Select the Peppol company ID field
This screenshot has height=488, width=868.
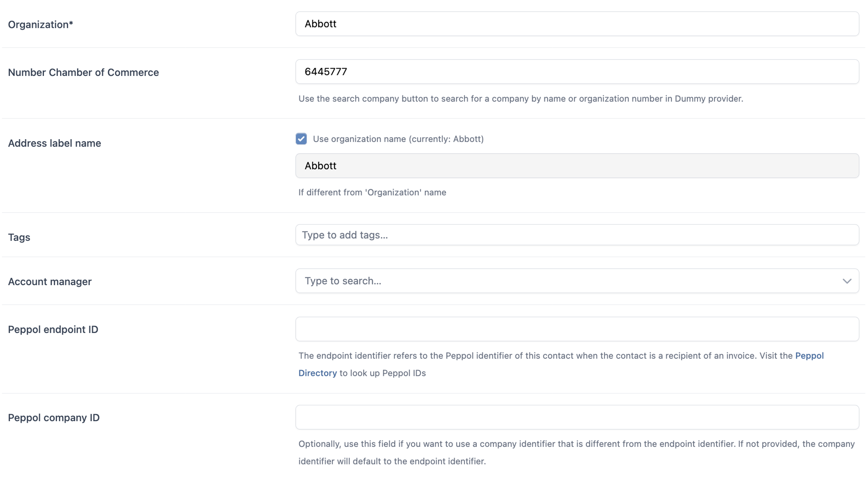click(x=577, y=417)
